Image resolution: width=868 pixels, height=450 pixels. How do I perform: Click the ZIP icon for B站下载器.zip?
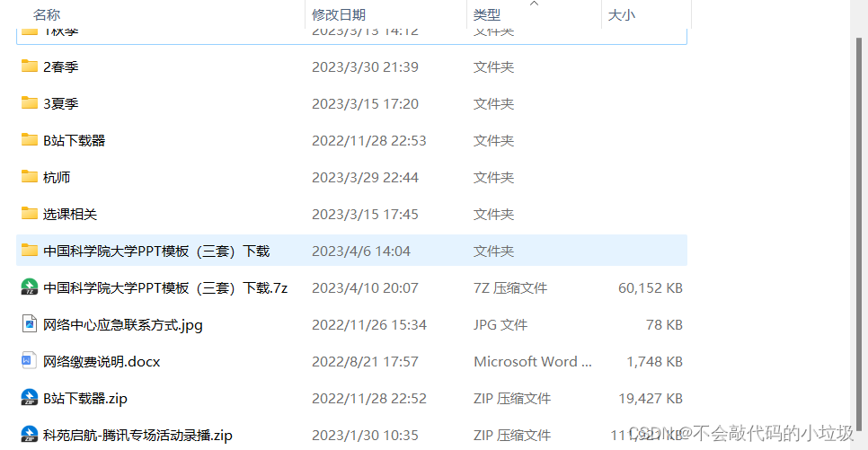pyautogui.click(x=30, y=398)
